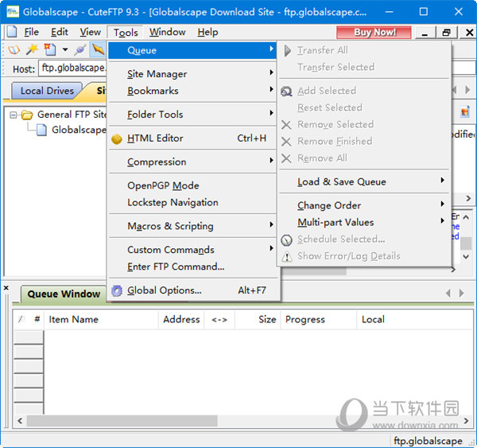Click the Add Selected icon
The height and width of the screenshot is (448, 477).
286,92
